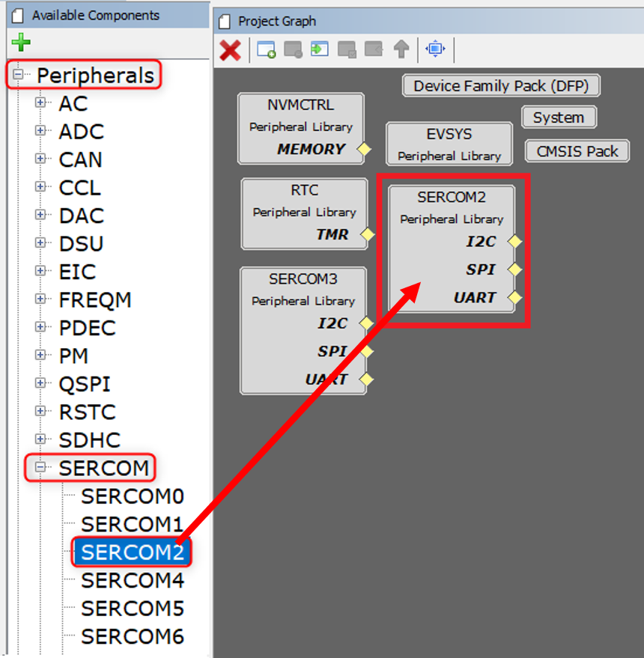
Task: Select the EVSYS Peripheral Library block
Action: [x=449, y=144]
